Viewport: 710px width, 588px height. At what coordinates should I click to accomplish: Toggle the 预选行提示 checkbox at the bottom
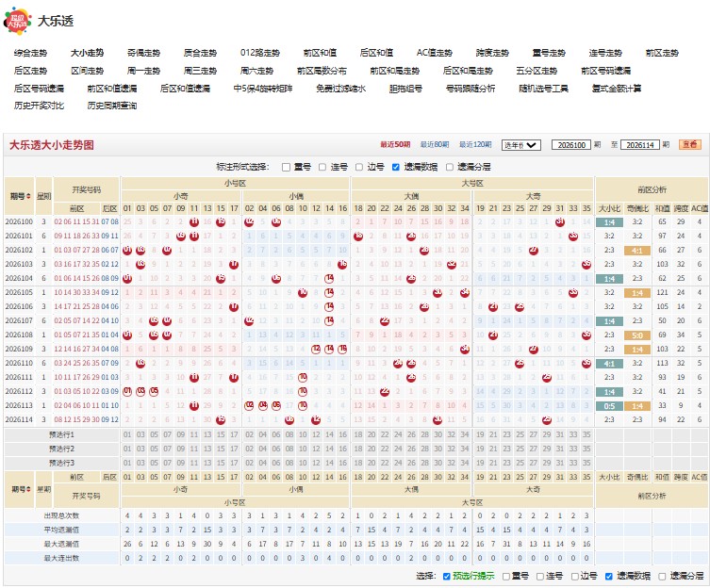(447, 577)
